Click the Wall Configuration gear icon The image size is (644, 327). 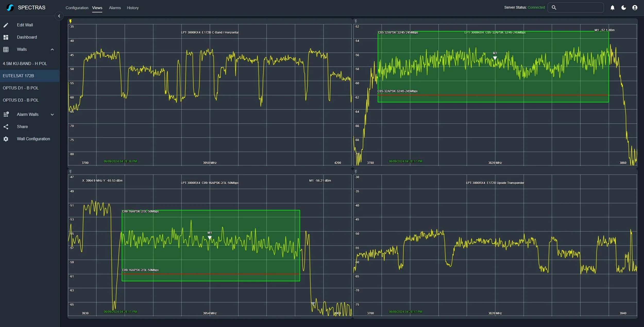(6, 139)
